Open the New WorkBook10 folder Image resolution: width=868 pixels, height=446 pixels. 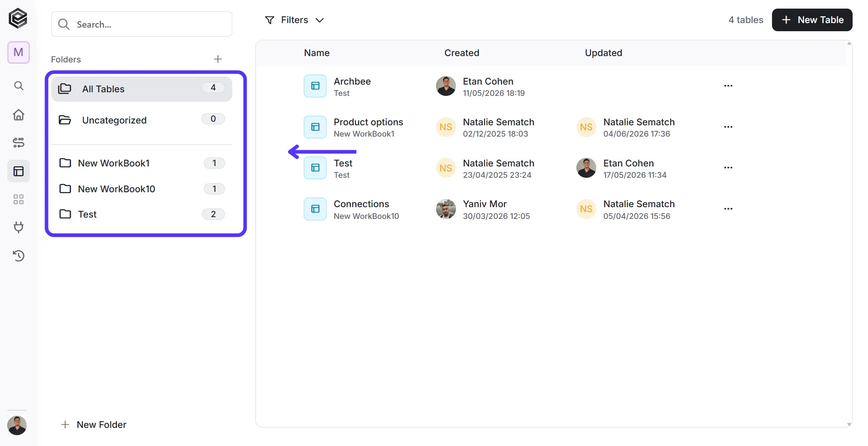click(x=142, y=189)
